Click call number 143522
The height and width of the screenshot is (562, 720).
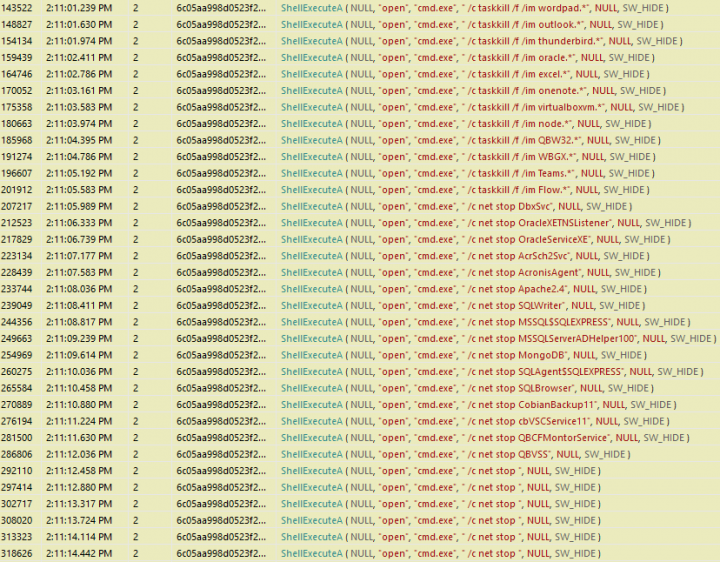(17, 8)
